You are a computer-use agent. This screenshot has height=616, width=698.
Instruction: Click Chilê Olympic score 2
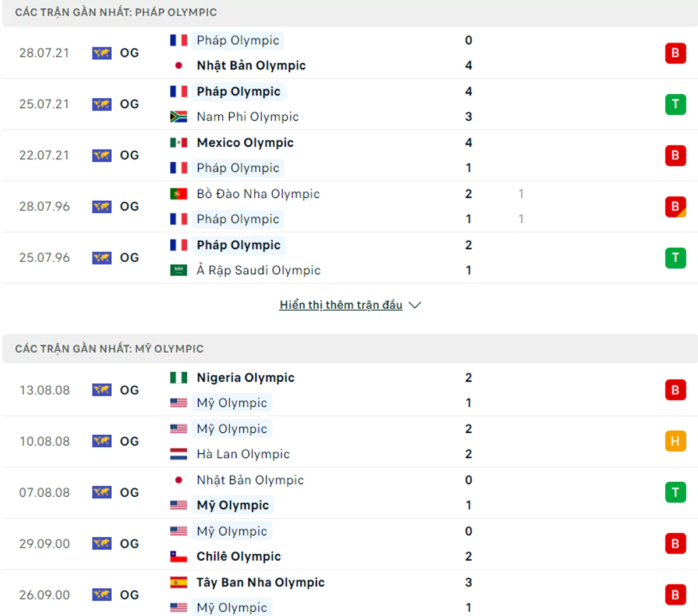[469, 557]
